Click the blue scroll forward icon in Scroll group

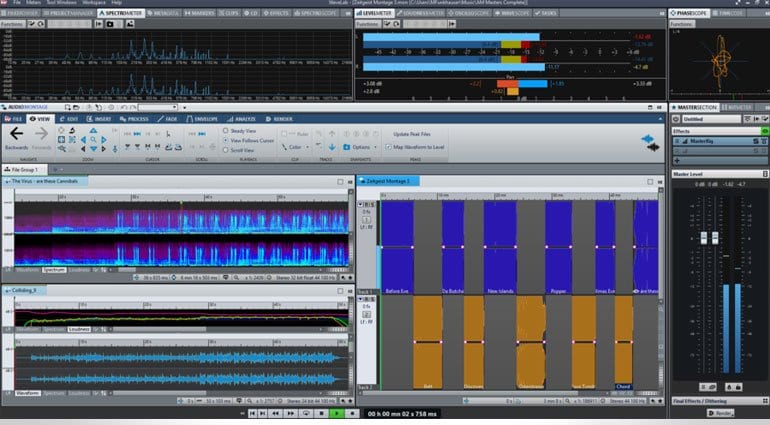pos(202,134)
